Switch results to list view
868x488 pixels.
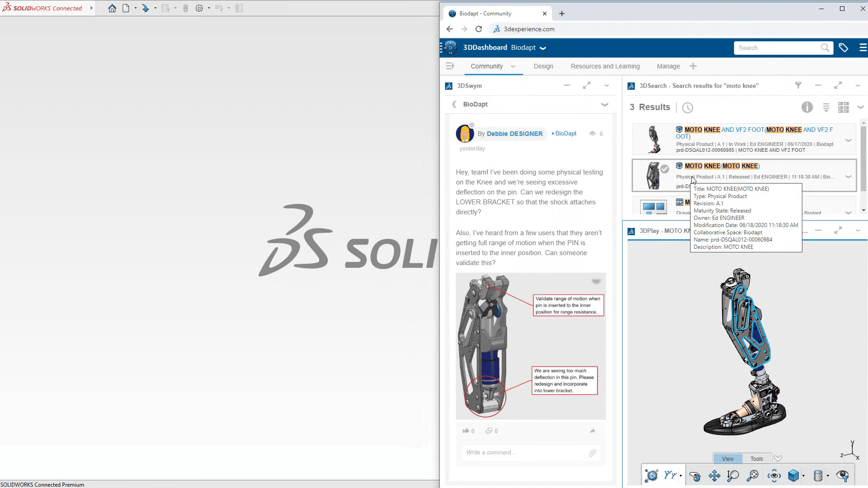click(826, 107)
